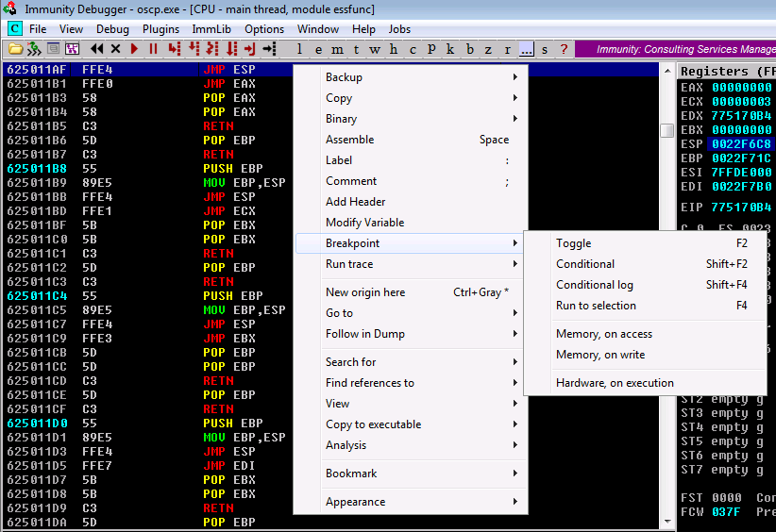Viewport: 776px width, 532px height.
Task: Click the ESP register value 0022F6C8
Action: tap(741, 144)
